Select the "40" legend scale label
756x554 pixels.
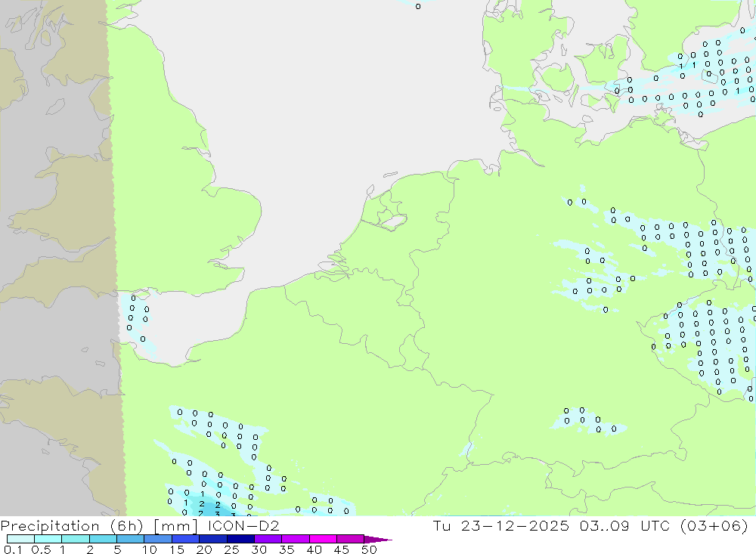(x=314, y=549)
